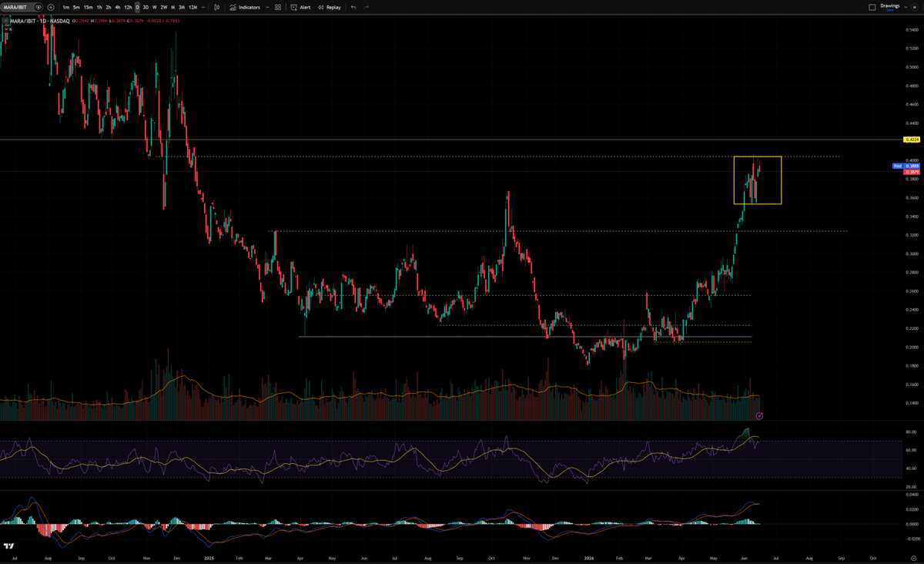Click the watch eye icon beside MARA/IBIT
The height and width of the screenshot is (564, 924).
(39, 7)
